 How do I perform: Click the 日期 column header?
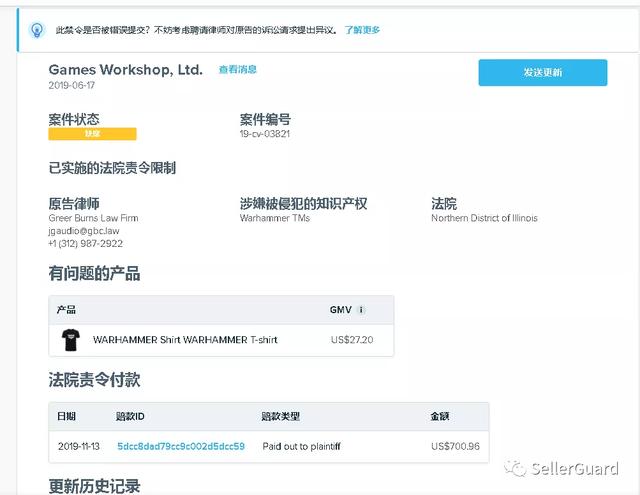[x=67, y=416]
